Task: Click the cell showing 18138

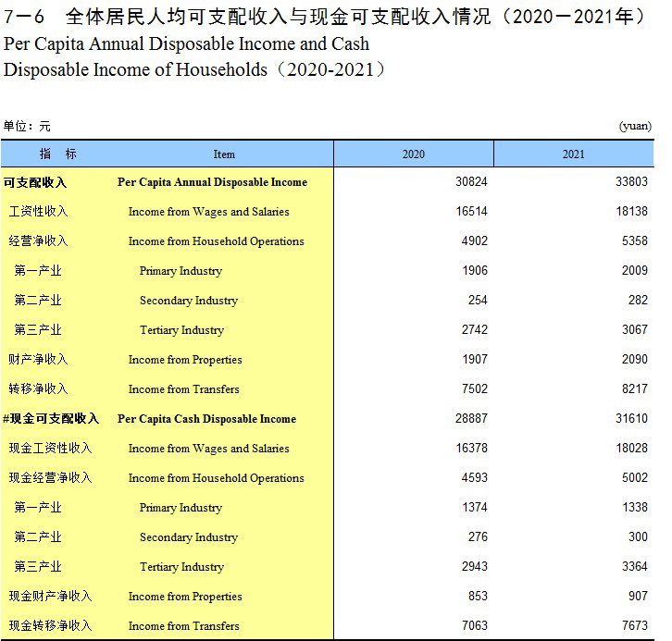Action: click(x=631, y=211)
